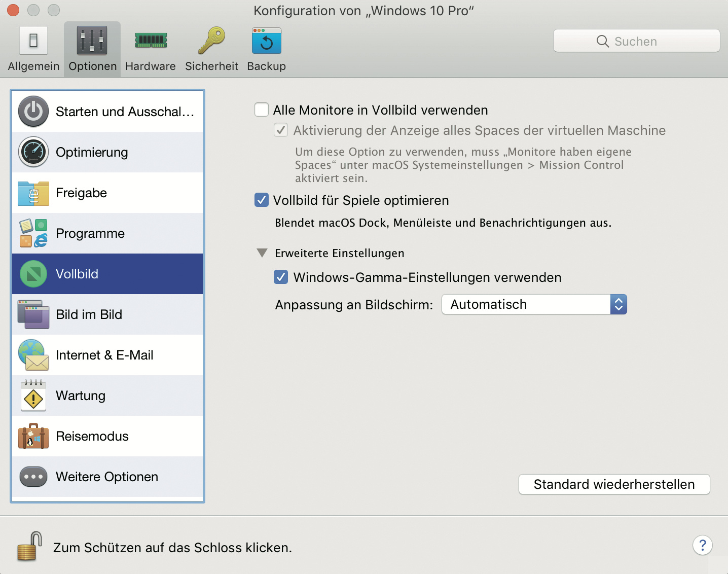Select Freigabe in the sidebar list
The height and width of the screenshot is (574, 728).
tap(107, 193)
